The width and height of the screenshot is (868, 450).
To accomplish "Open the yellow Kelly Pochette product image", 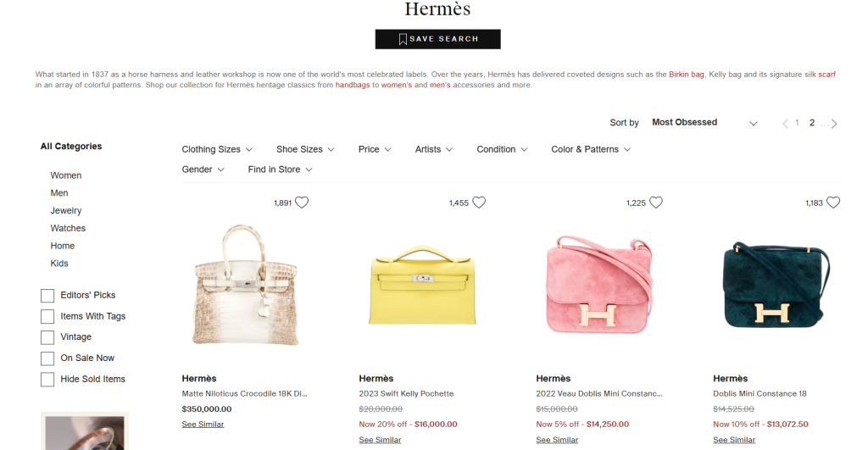I will pyautogui.click(x=422, y=286).
